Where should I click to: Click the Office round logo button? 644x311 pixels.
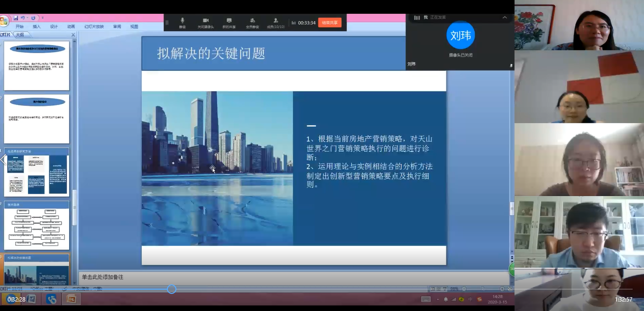pyautogui.click(x=3, y=21)
